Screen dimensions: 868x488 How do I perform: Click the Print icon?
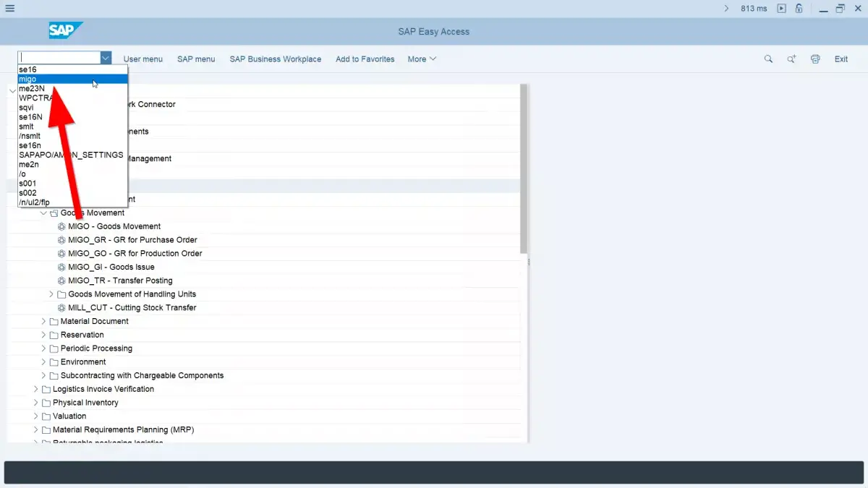(x=816, y=59)
